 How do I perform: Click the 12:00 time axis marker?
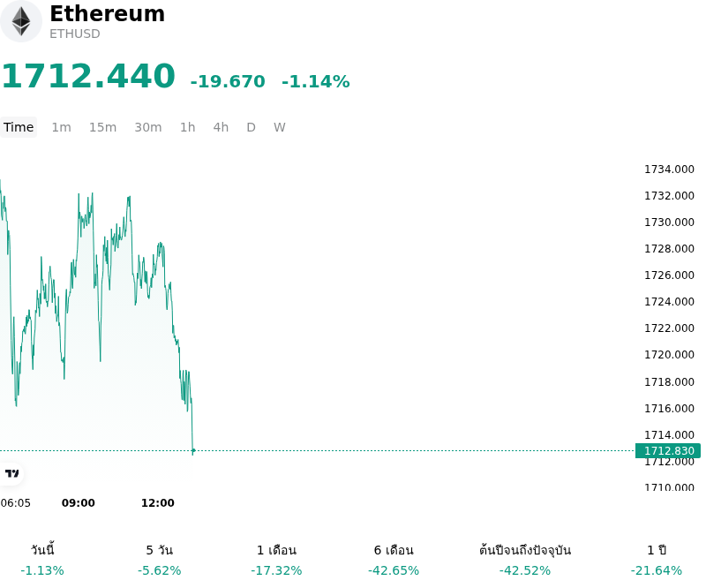158,503
